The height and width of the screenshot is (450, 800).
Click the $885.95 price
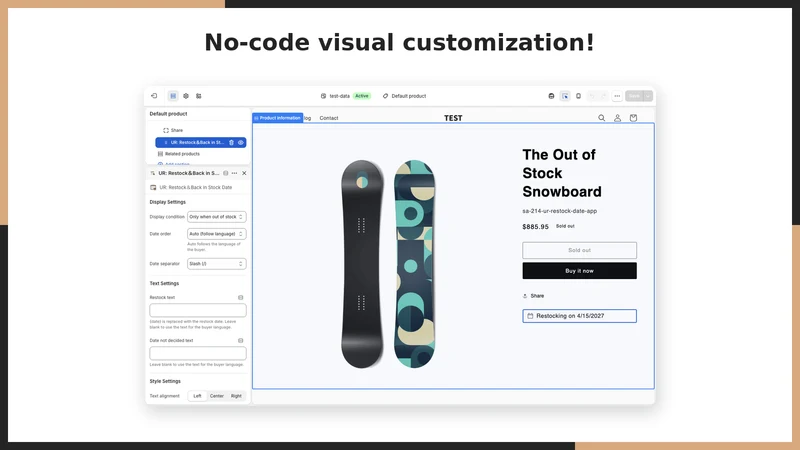pos(535,227)
